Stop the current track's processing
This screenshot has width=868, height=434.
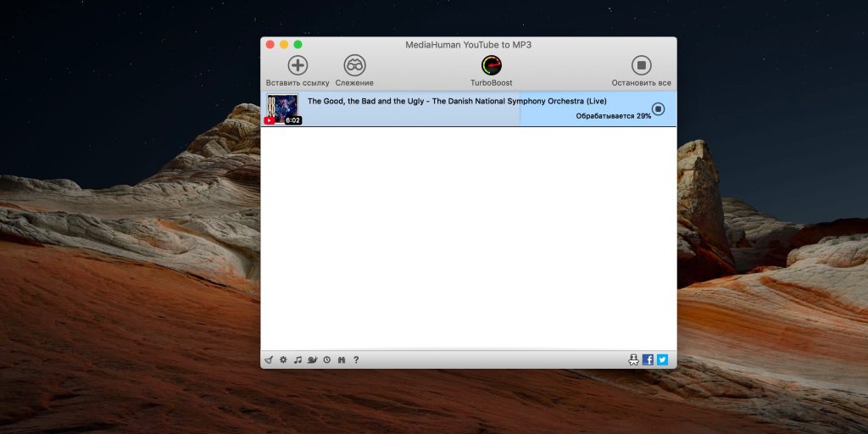(658, 109)
